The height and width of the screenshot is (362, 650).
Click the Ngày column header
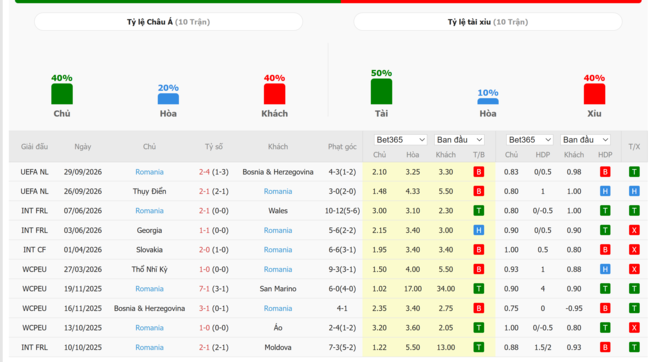pos(83,146)
